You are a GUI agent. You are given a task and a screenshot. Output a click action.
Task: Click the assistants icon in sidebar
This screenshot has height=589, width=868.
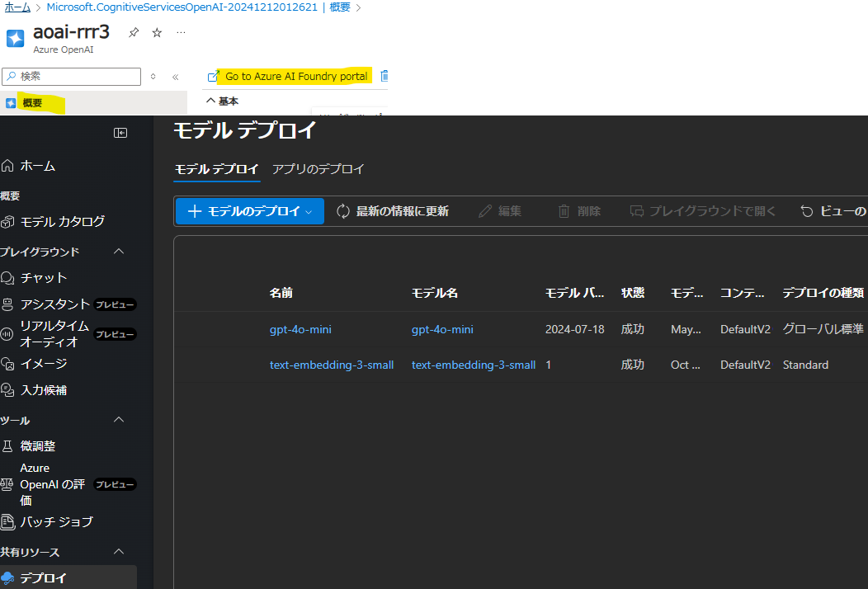coord(7,304)
